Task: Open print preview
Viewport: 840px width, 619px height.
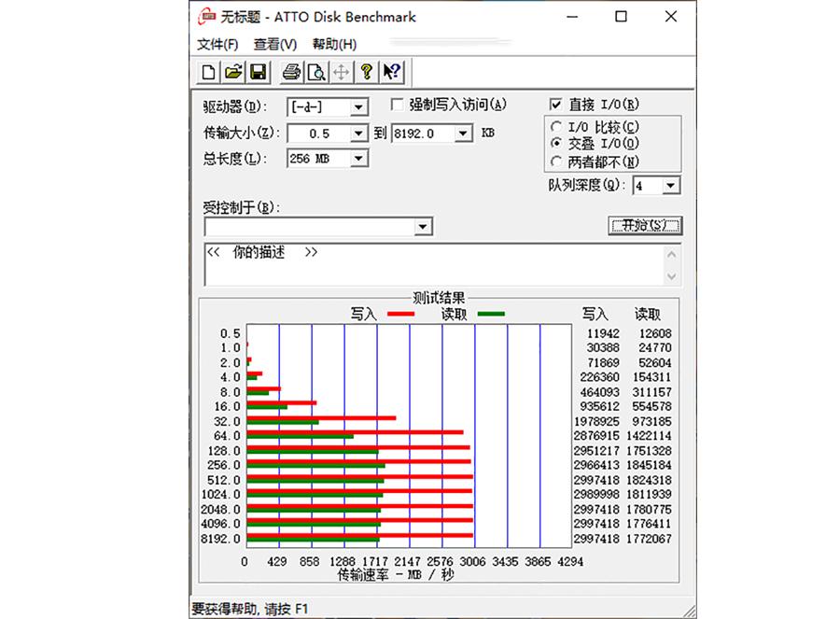Action: pos(317,72)
